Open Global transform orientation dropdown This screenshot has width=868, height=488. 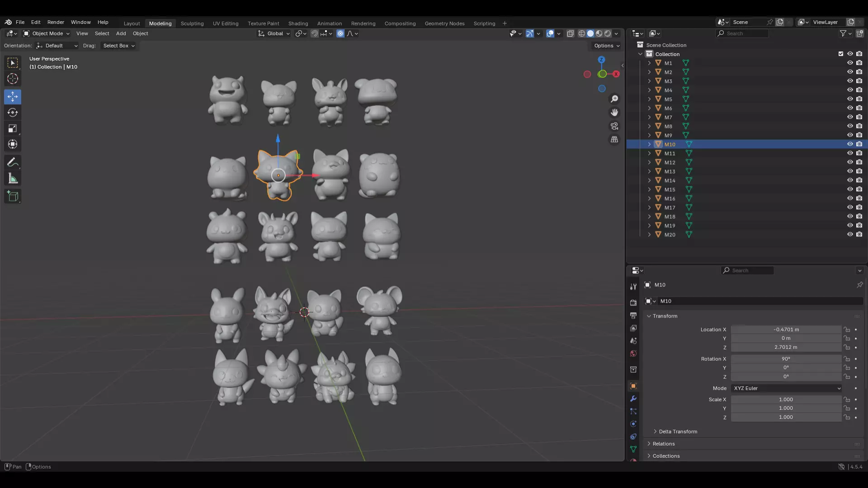(x=274, y=33)
